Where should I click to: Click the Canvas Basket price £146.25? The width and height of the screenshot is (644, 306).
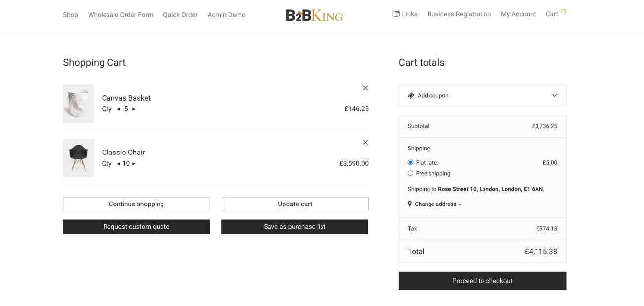pos(357,109)
